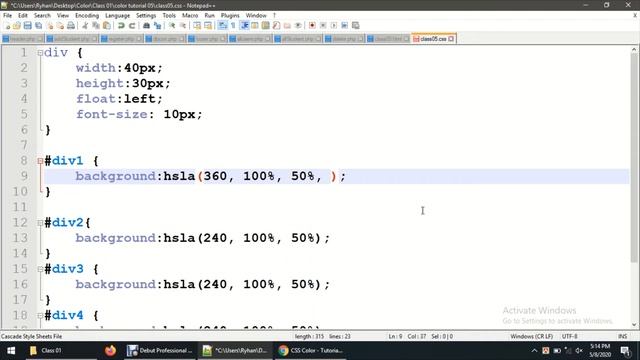Click the INS status indicator

[622, 336]
